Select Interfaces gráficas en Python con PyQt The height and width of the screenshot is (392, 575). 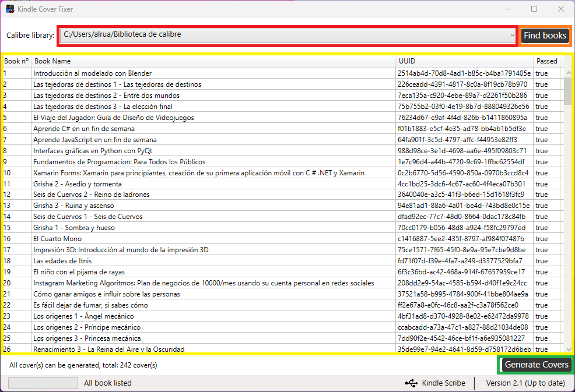coord(282,151)
